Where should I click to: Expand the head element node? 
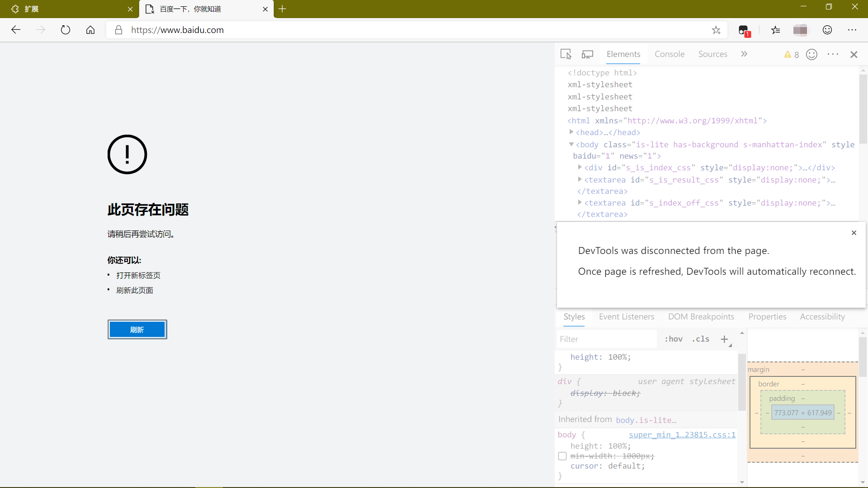click(571, 132)
